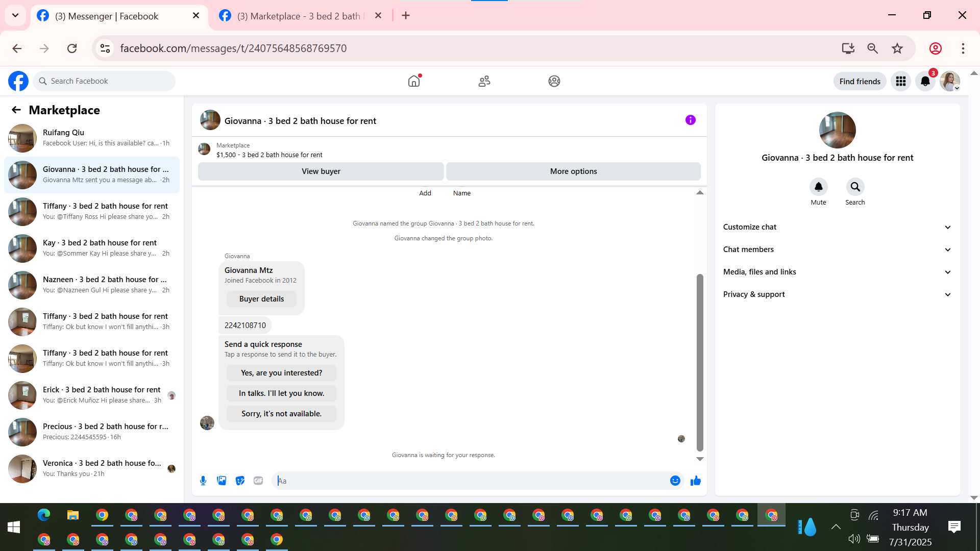This screenshot has height=551, width=980.
Task: Send a thumbs-up like
Action: click(695, 481)
